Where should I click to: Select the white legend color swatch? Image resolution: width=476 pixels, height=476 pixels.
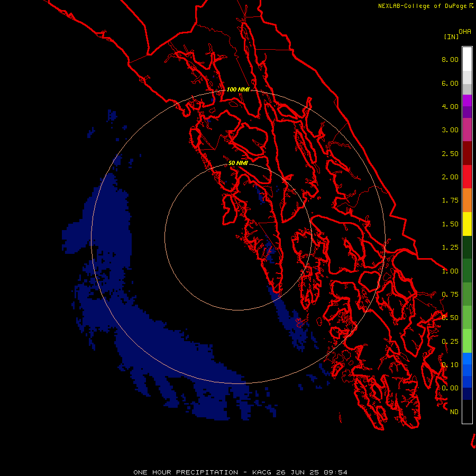point(467,59)
